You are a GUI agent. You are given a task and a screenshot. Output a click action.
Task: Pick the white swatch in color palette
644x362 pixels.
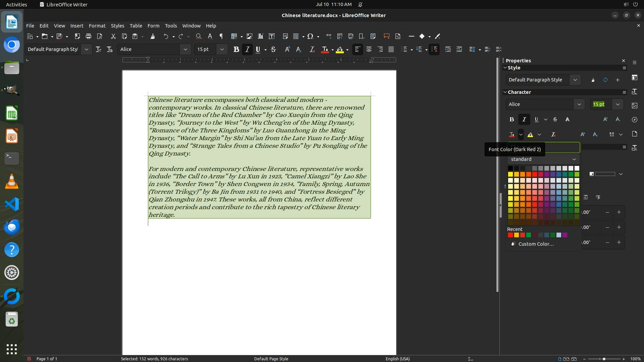[577, 168]
